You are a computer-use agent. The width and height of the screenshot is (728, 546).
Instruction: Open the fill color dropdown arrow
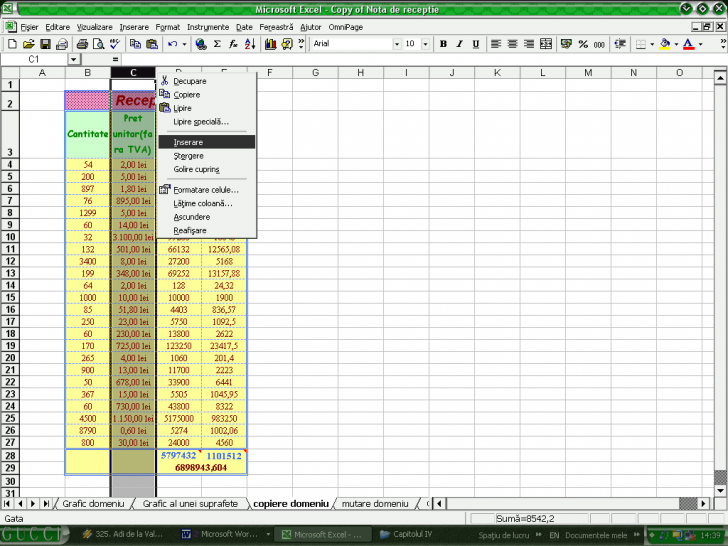point(676,44)
